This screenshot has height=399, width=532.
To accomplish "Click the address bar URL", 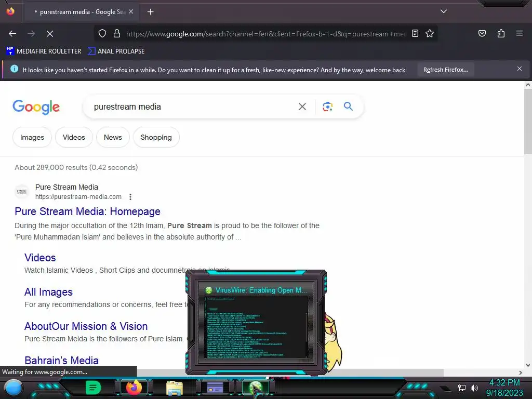I will (265, 34).
